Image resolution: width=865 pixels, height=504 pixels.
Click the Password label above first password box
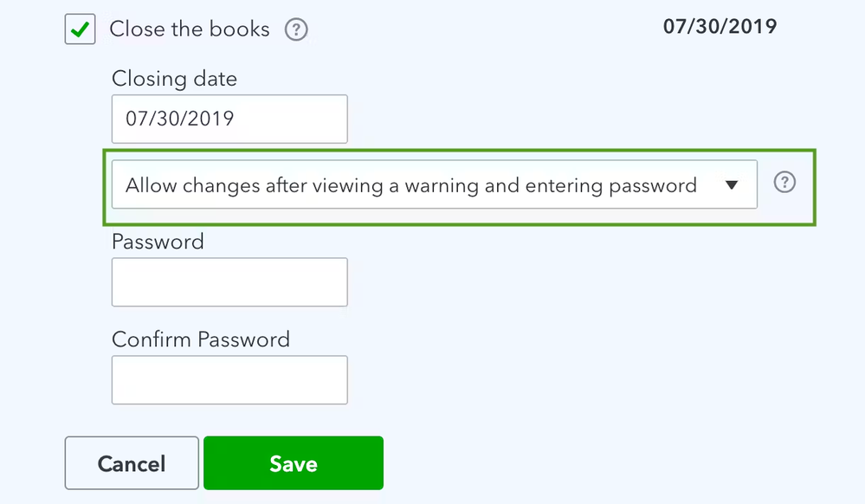158,242
